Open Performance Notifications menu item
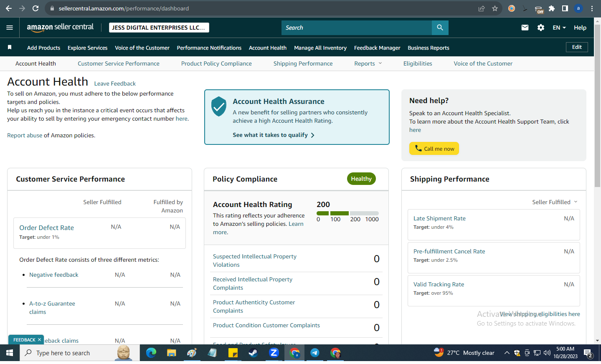Image resolution: width=601 pixels, height=364 pixels. click(x=209, y=48)
